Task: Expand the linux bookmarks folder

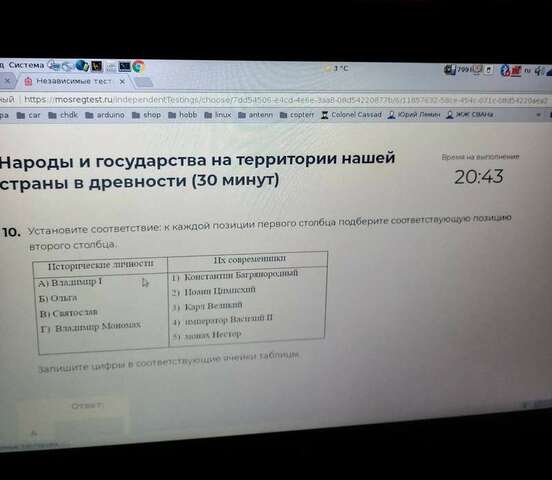Action: (x=218, y=115)
